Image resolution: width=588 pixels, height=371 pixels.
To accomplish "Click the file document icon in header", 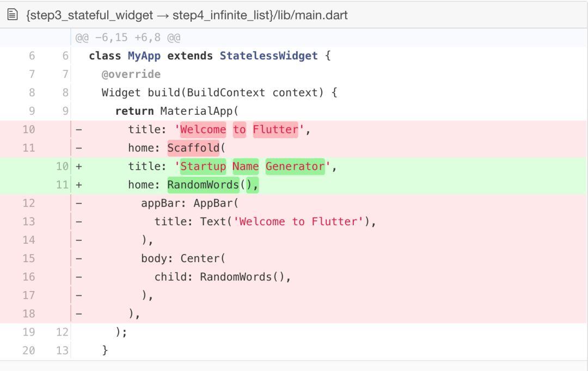I will coord(13,15).
